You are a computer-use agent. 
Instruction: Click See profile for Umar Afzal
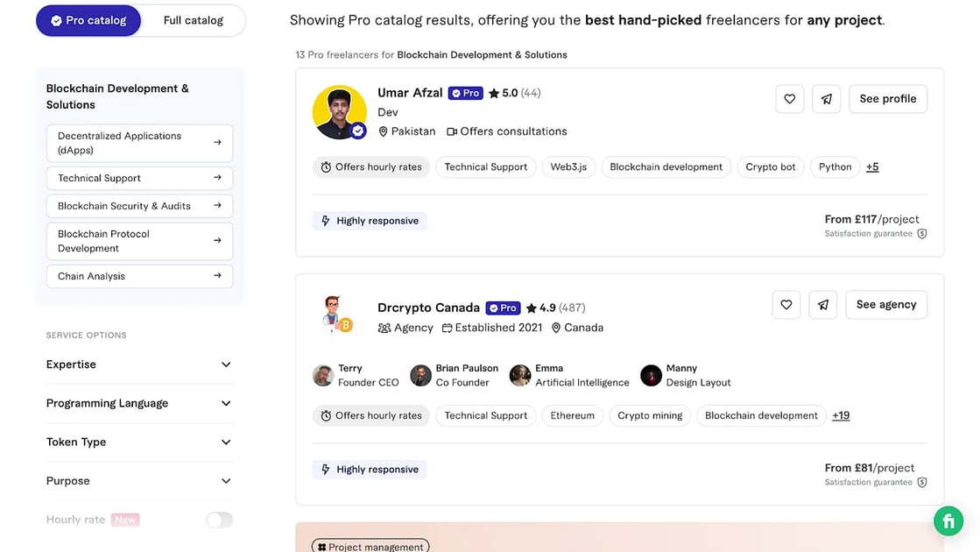click(887, 99)
